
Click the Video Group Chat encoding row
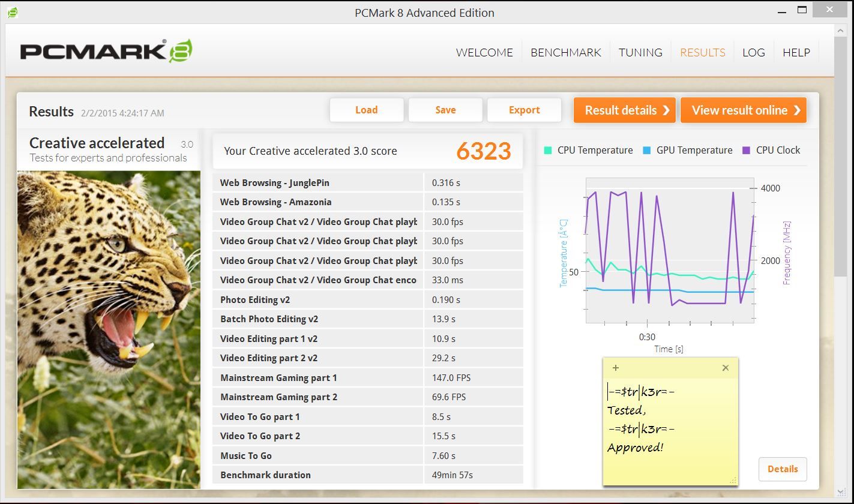pyautogui.click(x=367, y=280)
